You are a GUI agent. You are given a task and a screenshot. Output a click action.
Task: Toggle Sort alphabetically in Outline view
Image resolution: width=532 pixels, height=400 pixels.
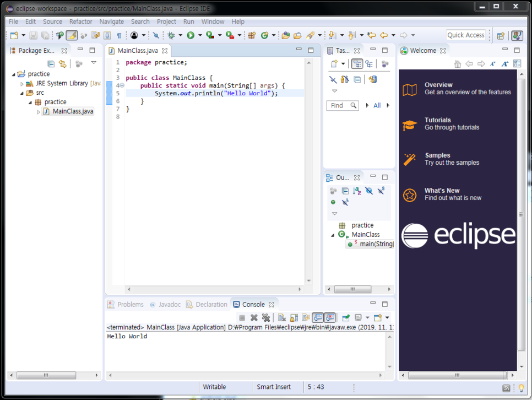[x=357, y=191]
